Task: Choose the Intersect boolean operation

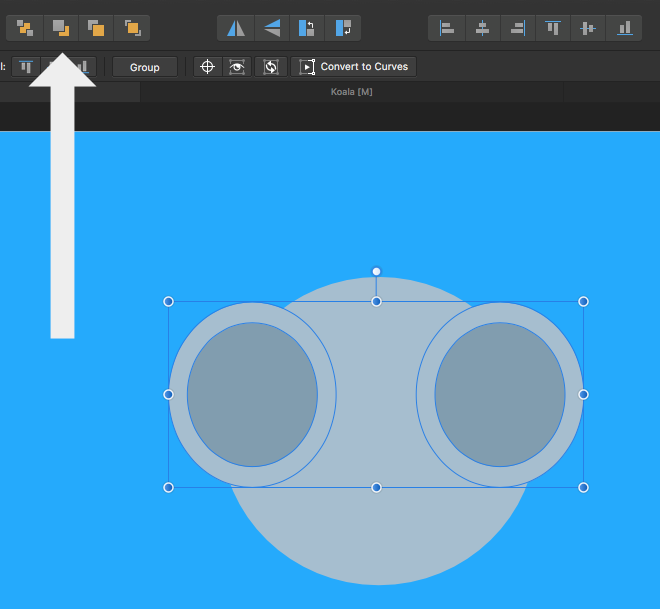Action: 96,28
